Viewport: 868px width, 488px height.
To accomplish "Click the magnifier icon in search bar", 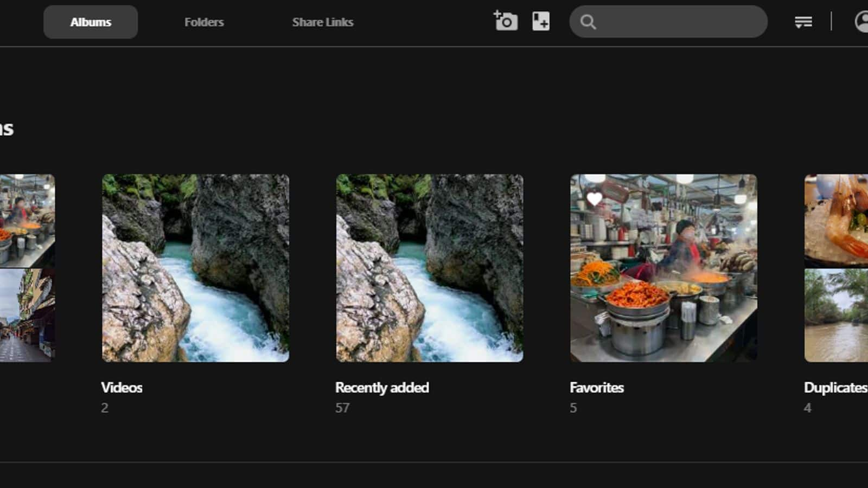I will coord(588,22).
